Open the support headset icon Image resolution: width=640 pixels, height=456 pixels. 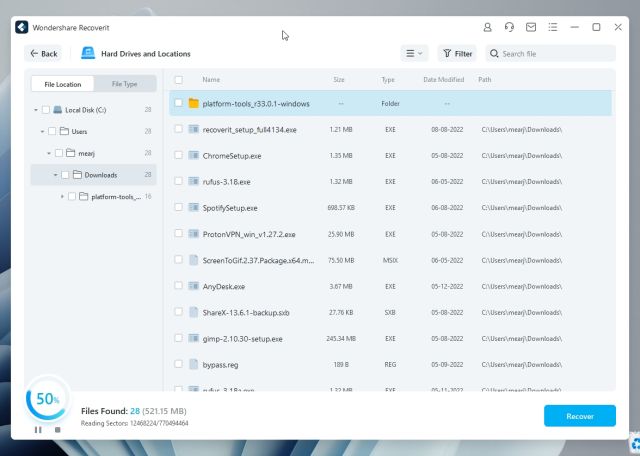(x=509, y=27)
